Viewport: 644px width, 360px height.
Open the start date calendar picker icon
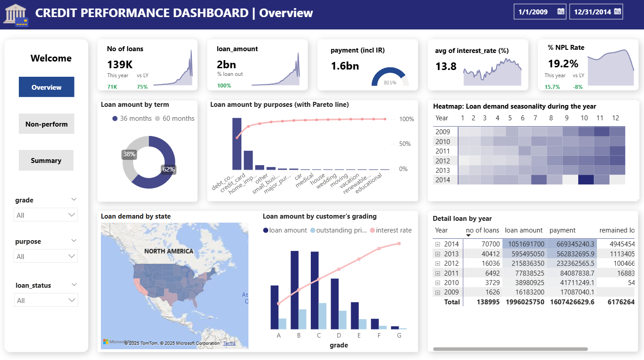561,12
